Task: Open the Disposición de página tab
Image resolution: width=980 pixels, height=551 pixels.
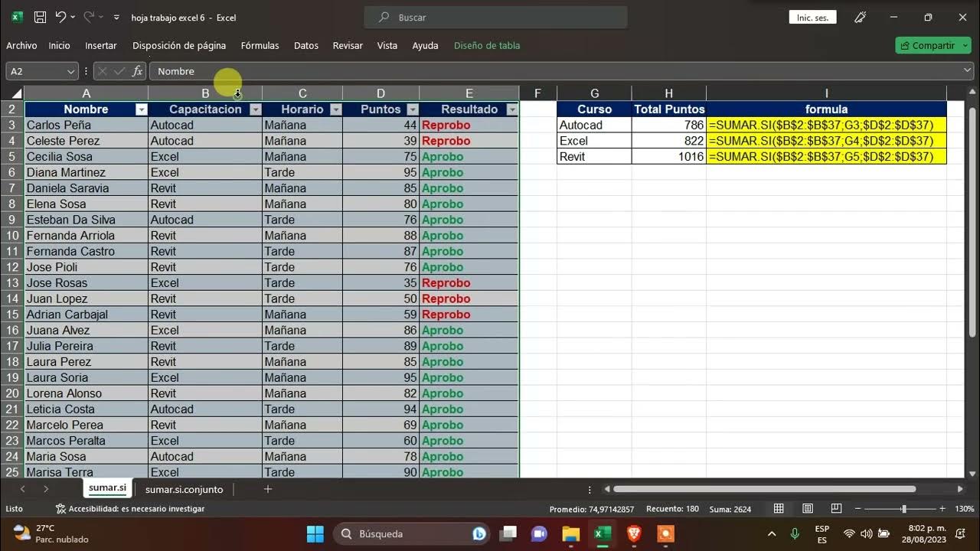Action: point(179,45)
